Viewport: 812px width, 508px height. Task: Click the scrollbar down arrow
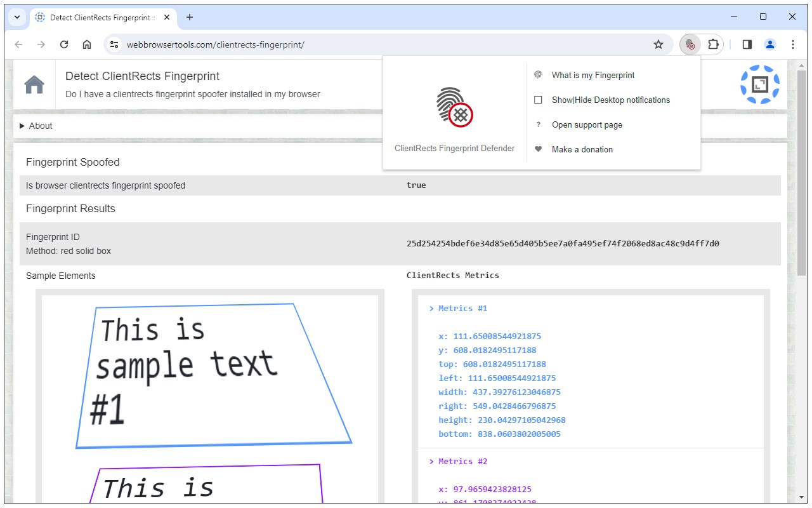(801, 497)
